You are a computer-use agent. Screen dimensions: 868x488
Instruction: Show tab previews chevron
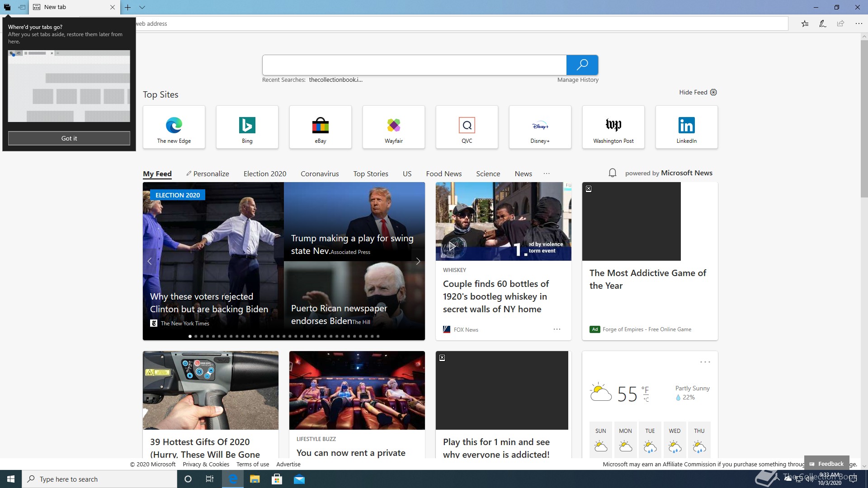click(x=142, y=7)
